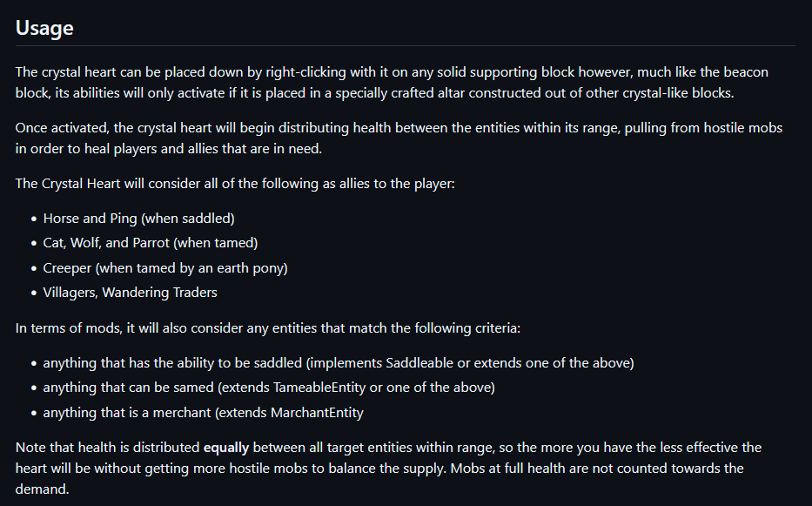This screenshot has width=812, height=506.
Task: Select the "Villagers, Wandering Traders" list item
Action: [x=130, y=293]
